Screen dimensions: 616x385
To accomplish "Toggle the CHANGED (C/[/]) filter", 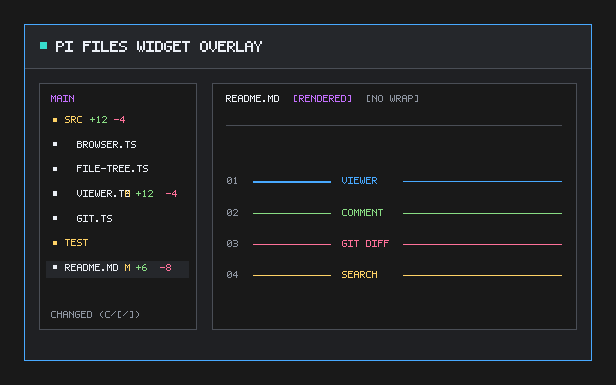I will (x=95, y=315).
